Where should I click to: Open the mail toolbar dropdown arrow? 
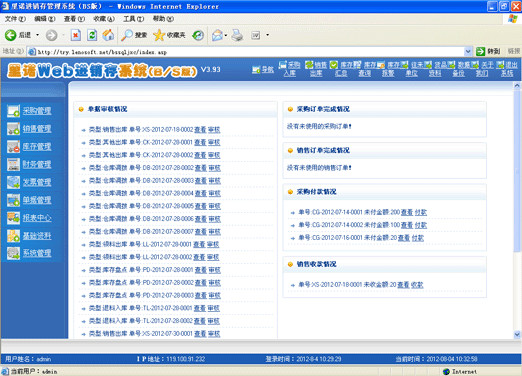point(226,35)
